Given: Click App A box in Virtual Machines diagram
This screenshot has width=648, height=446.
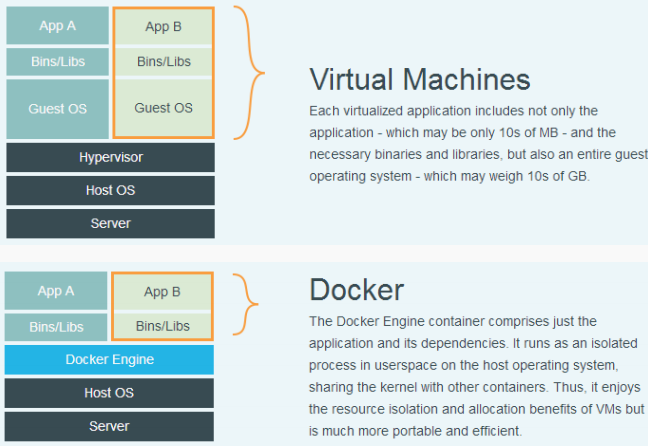Looking at the screenshot, I should 57,26.
